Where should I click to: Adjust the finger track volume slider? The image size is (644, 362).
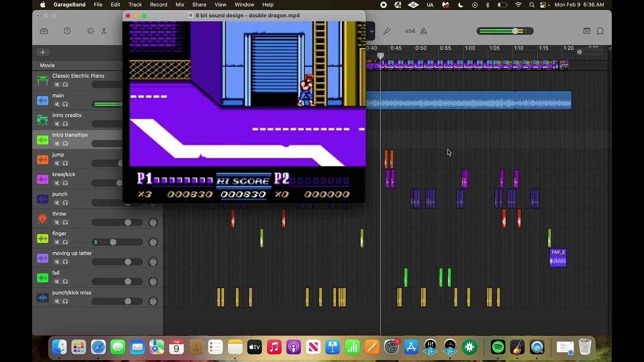113,242
